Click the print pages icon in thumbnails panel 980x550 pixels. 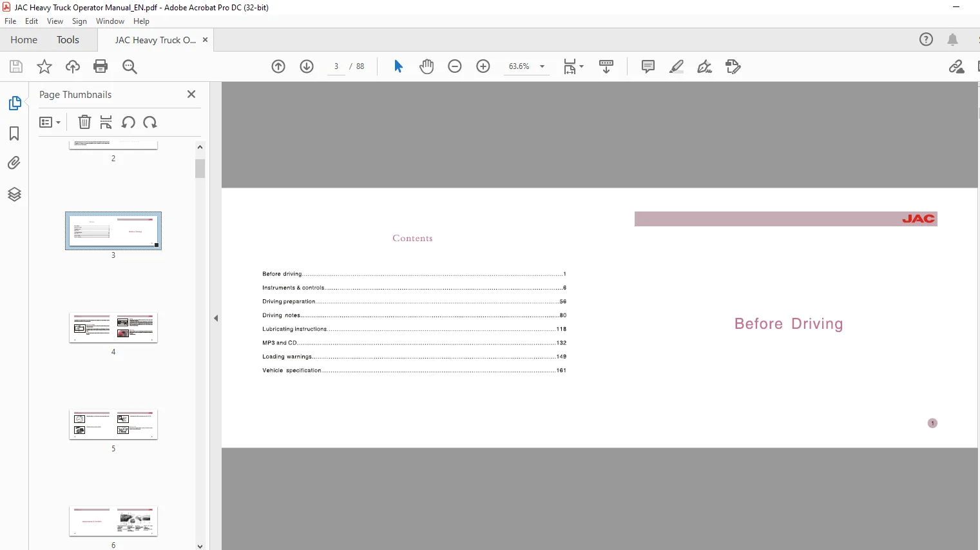point(106,122)
